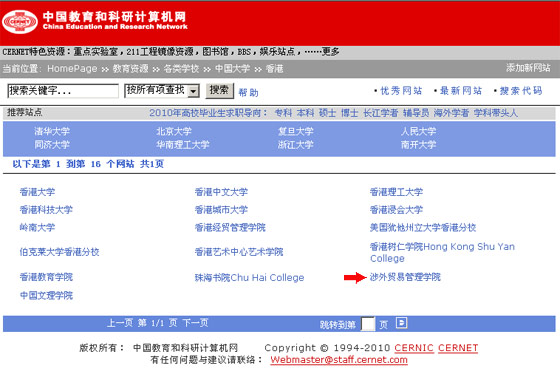Open 岭南大学 link
The height and width of the screenshot is (377, 560).
pos(38,227)
